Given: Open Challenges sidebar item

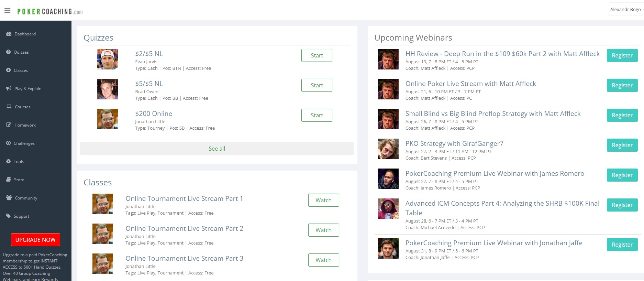Looking at the screenshot, I should (24, 143).
